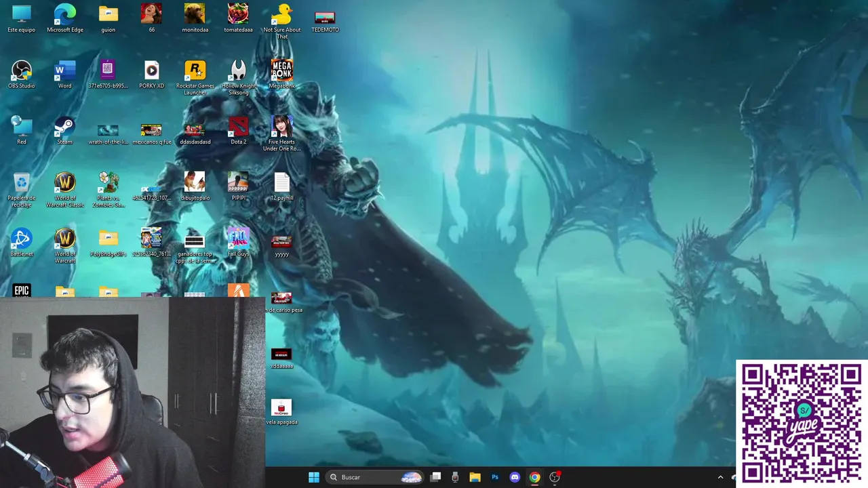
Task: Open the 462541728_107 image file
Action: click(x=151, y=192)
